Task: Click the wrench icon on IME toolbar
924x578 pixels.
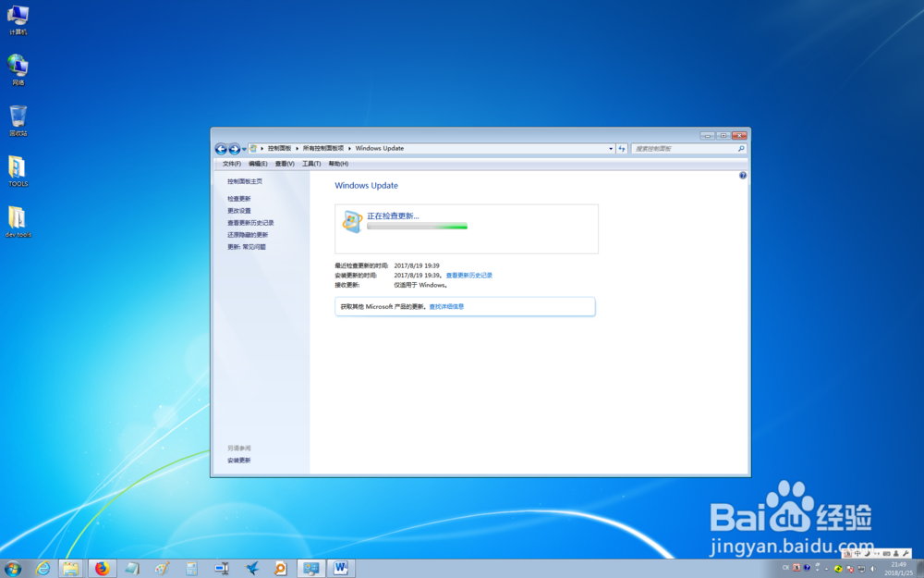Action: pos(906,553)
